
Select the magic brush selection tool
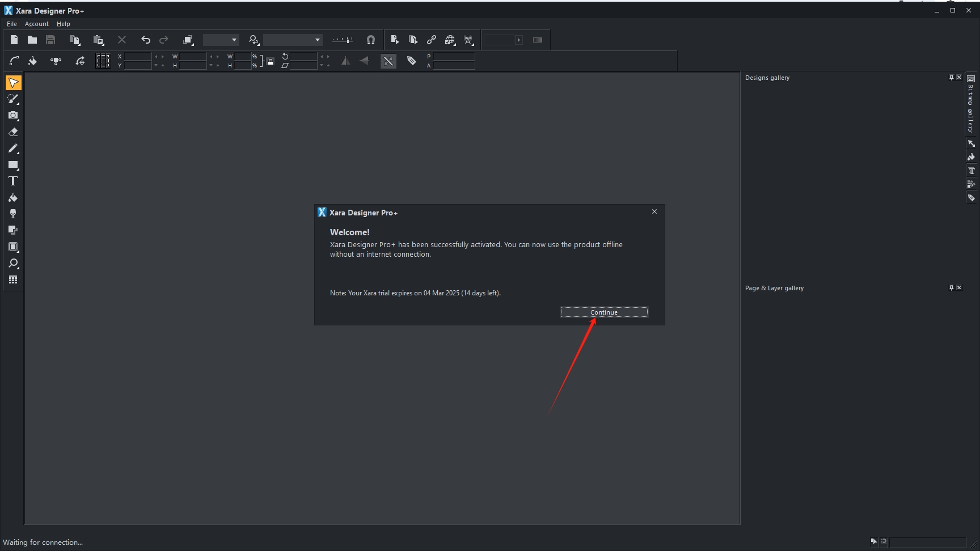point(13,99)
